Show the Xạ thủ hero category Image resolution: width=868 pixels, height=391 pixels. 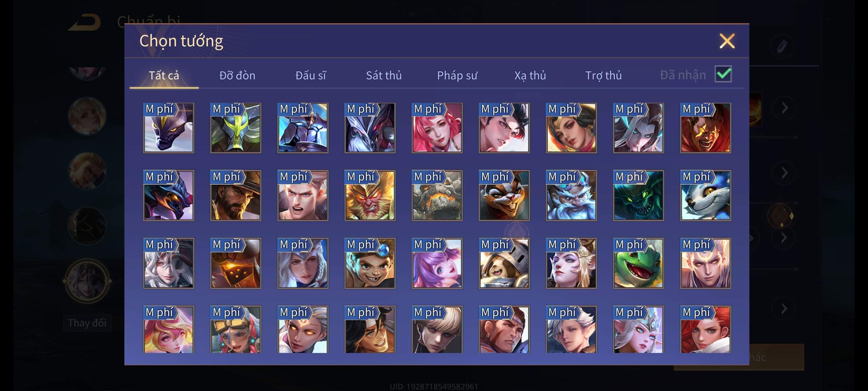pyautogui.click(x=530, y=75)
